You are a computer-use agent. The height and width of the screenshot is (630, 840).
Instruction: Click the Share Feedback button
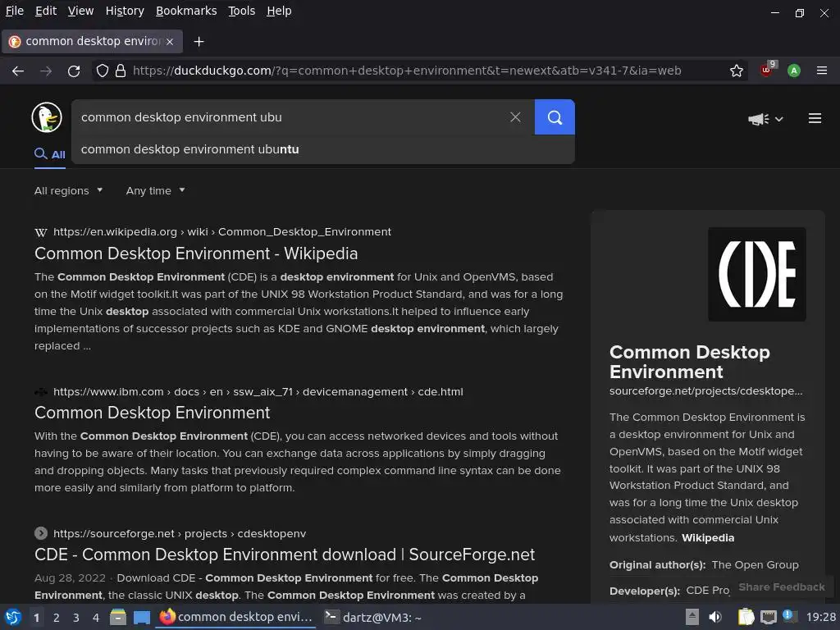pyautogui.click(x=782, y=587)
